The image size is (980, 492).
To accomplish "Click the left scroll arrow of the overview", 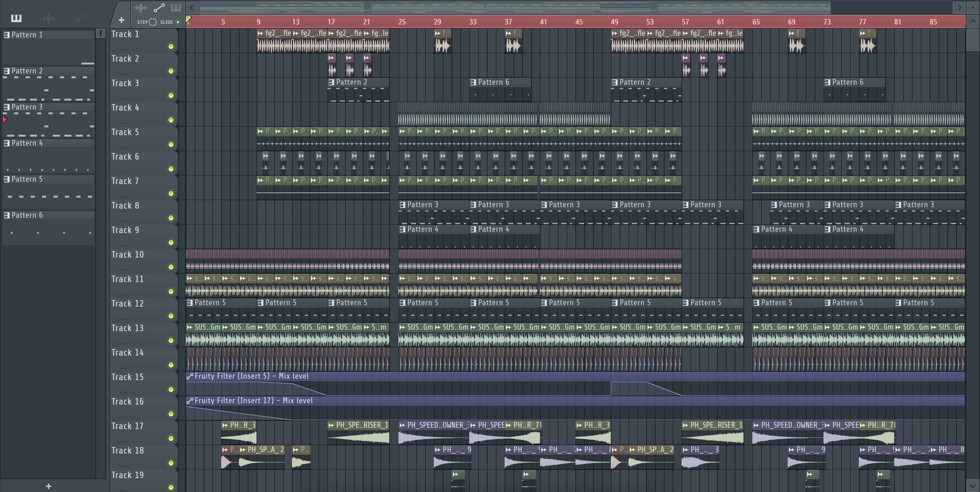I will tap(192, 7).
